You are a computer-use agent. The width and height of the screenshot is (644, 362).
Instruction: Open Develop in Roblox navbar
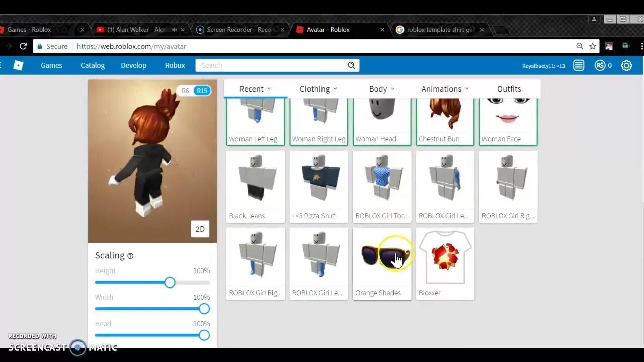(133, 65)
